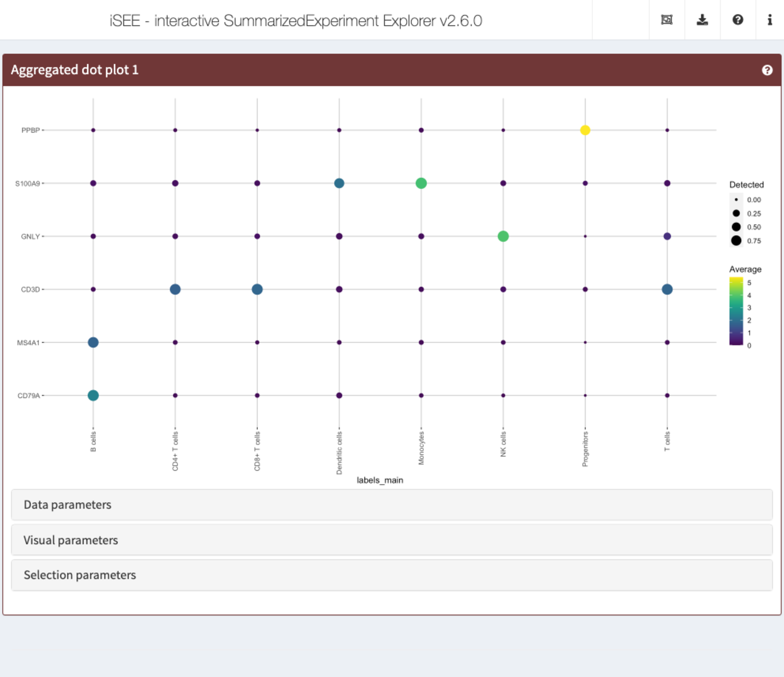Click the CD3D CD8+ T cells dot
This screenshot has width=784, height=677.
pyautogui.click(x=257, y=290)
